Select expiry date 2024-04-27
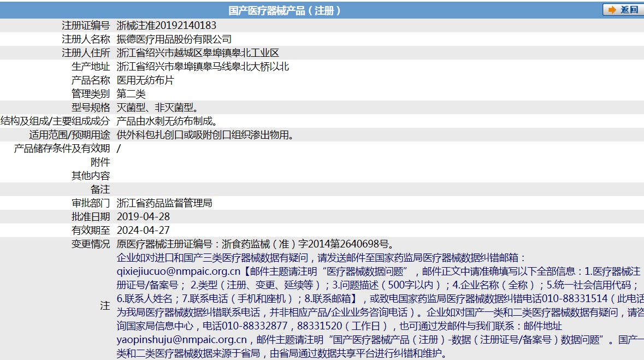Viewport: 644px width, 360px height. pyautogui.click(x=143, y=230)
